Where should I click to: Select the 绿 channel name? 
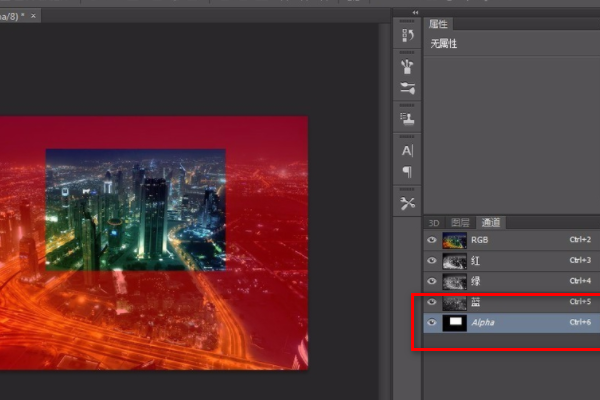click(x=476, y=281)
